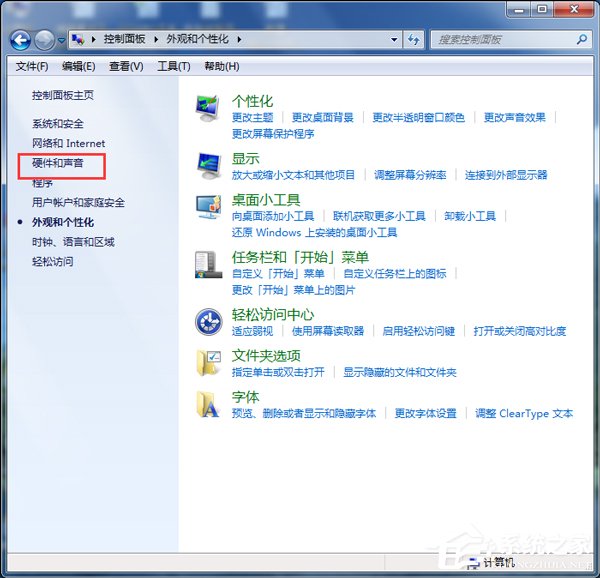Open the recent pages dropdown arrow
Image resolution: width=600 pixels, height=578 pixels.
(61, 40)
